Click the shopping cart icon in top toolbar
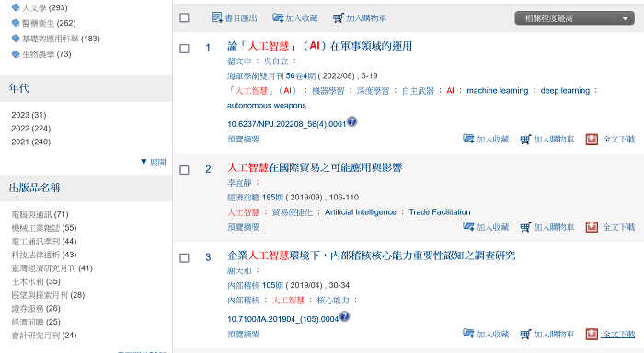The image size is (644, 353). 338,18
